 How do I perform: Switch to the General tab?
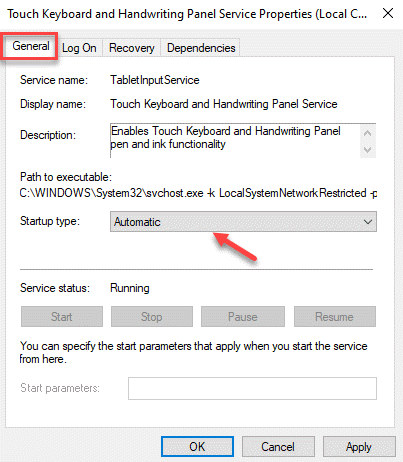(x=31, y=46)
